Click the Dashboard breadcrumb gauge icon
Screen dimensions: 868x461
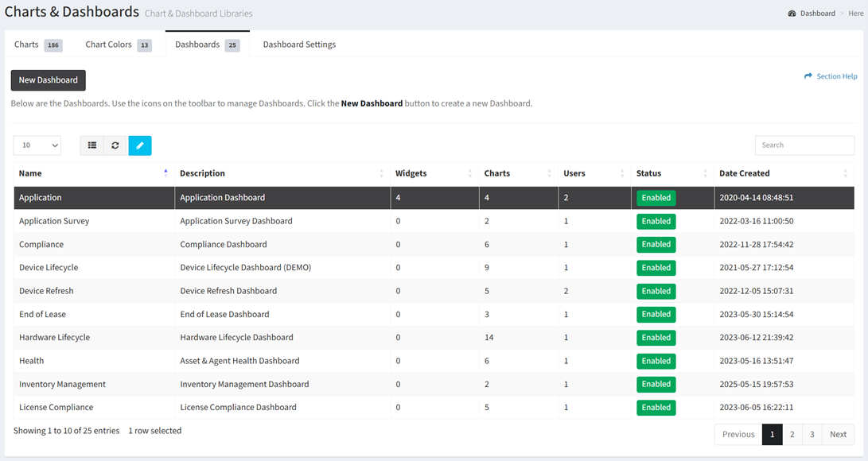pos(792,14)
